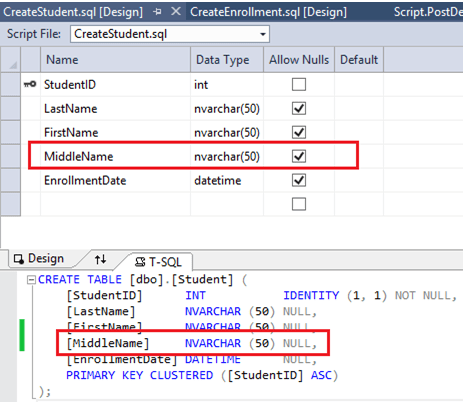This screenshot has height=407, width=465.
Task: Switch to CreateEnrollment.sql [Design] tab
Action: [x=268, y=12]
